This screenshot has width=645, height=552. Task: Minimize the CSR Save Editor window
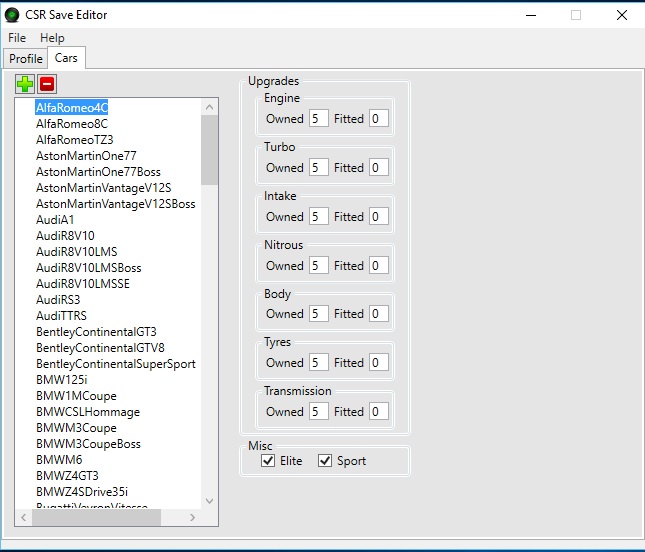531,15
